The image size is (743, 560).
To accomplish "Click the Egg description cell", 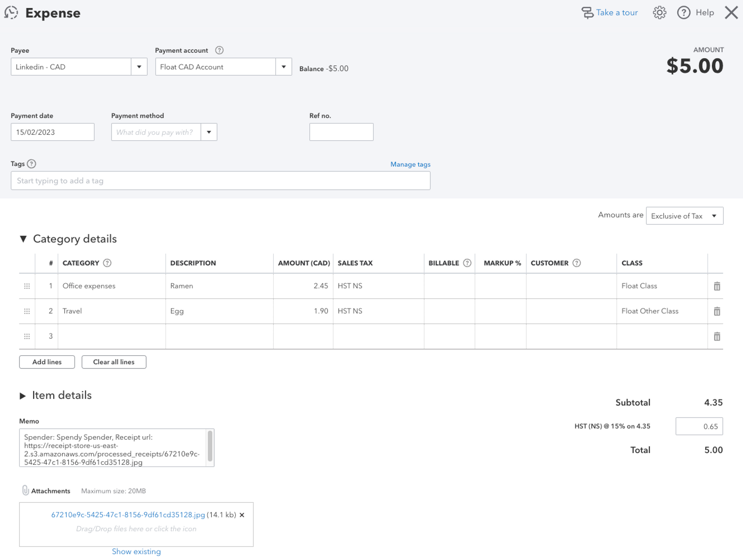I will pos(219,311).
